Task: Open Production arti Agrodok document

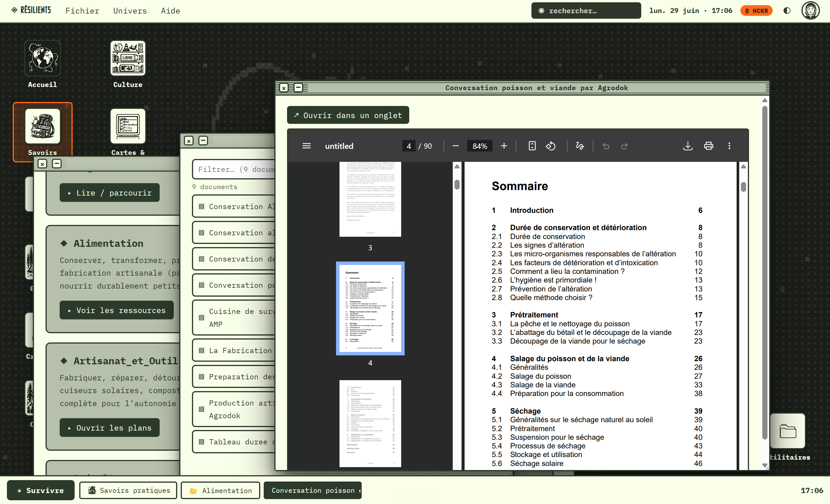Action: click(x=234, y=409)
